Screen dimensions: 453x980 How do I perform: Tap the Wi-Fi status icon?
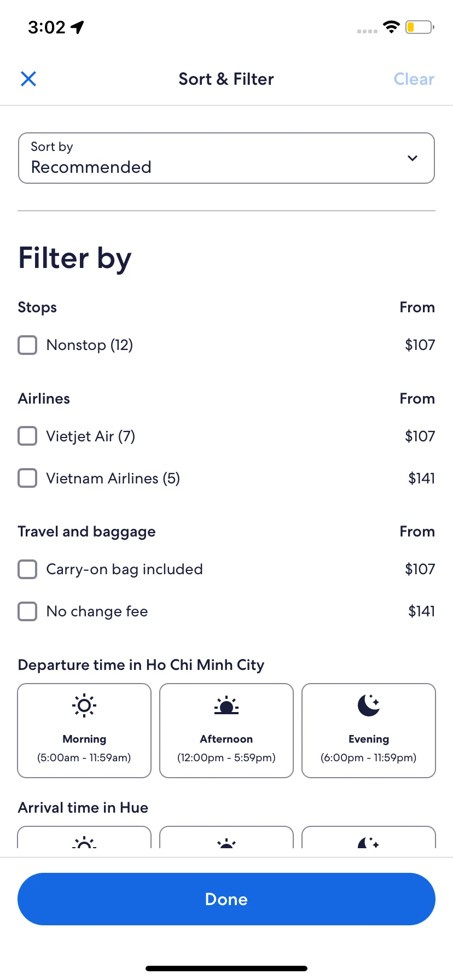coord(391,27)
